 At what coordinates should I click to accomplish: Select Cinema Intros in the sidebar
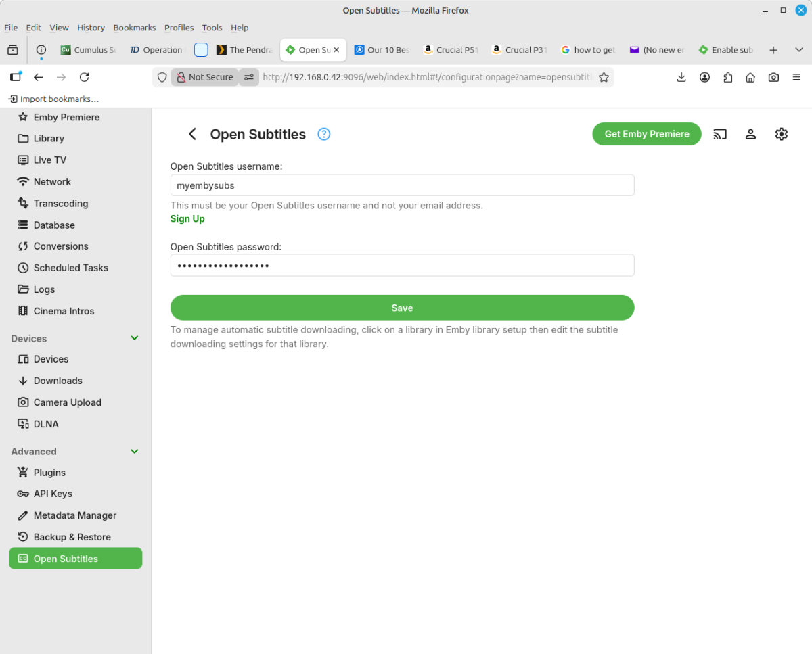click(x=64, y=310)
